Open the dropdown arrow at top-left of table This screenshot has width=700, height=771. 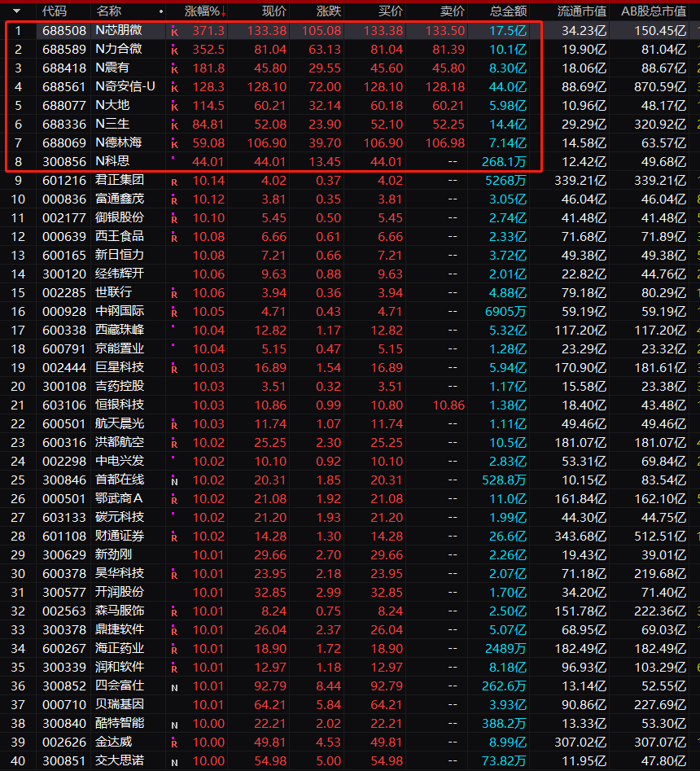pos(17,11)
